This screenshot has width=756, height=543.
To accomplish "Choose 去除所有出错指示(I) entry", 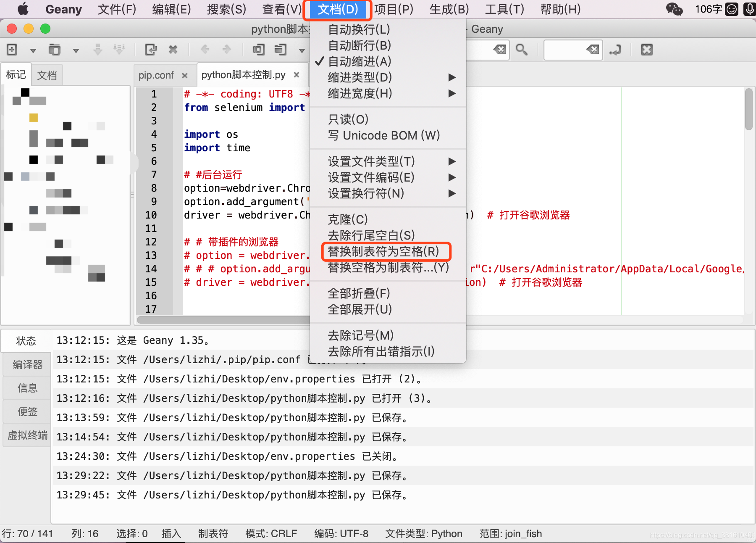I will [x=388, y=351].
